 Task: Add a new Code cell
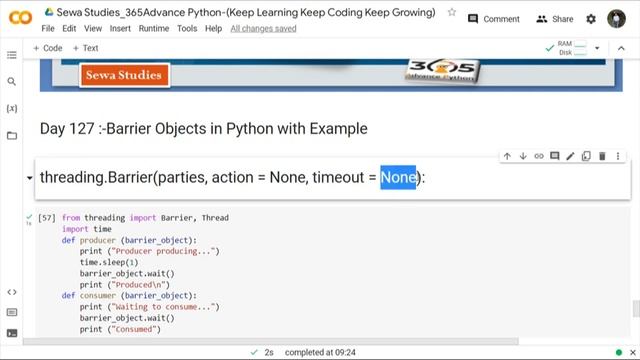[x=48, y=48]
